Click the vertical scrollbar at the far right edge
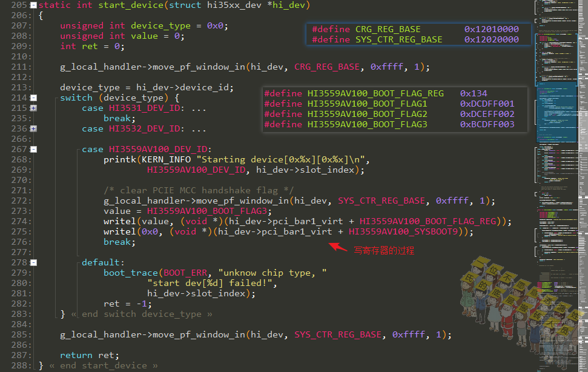Image resolution: width=588 pixels, height=372 pixels. (x=583, y=186)
